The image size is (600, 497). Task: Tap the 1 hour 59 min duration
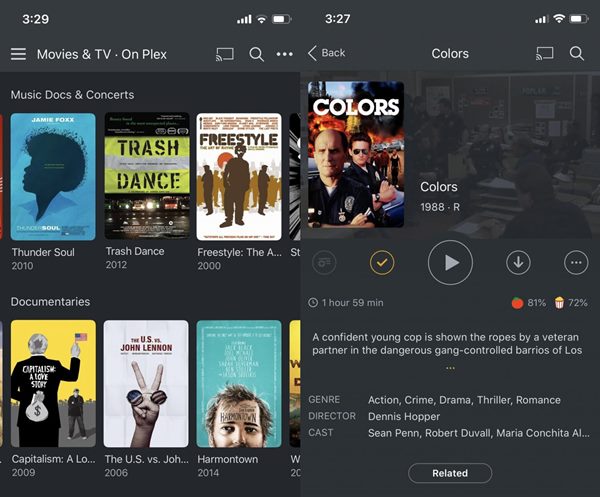pyautogui.click(x=346, y=303)
